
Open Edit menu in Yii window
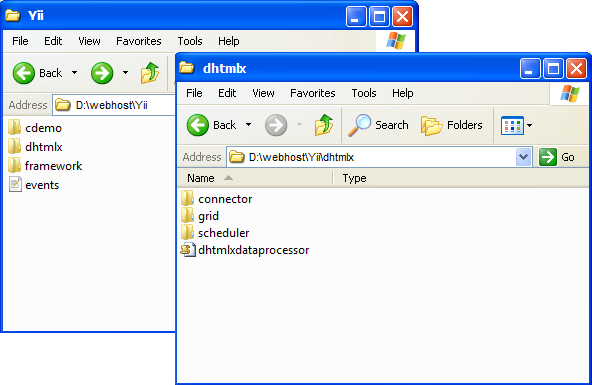click(53, 41)
